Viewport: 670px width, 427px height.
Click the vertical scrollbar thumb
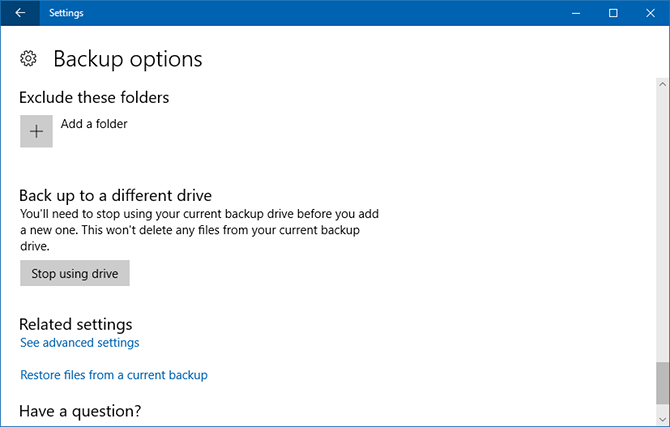[x=660, y=381]
